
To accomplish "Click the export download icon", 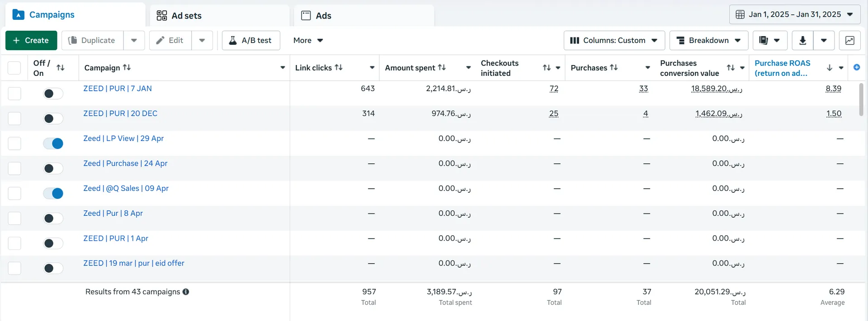I will [802, 40].
